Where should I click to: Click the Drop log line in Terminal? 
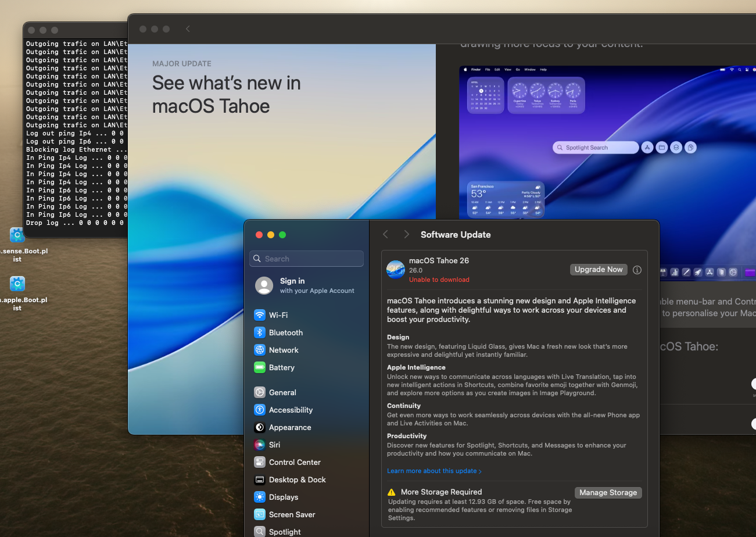(x=75, y=223)
